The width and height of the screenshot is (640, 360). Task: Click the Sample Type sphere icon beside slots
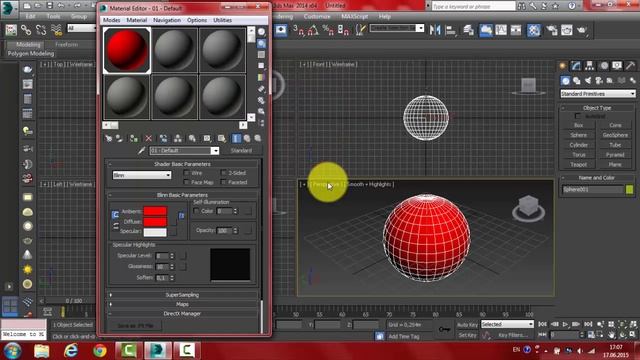click(262, 32)
